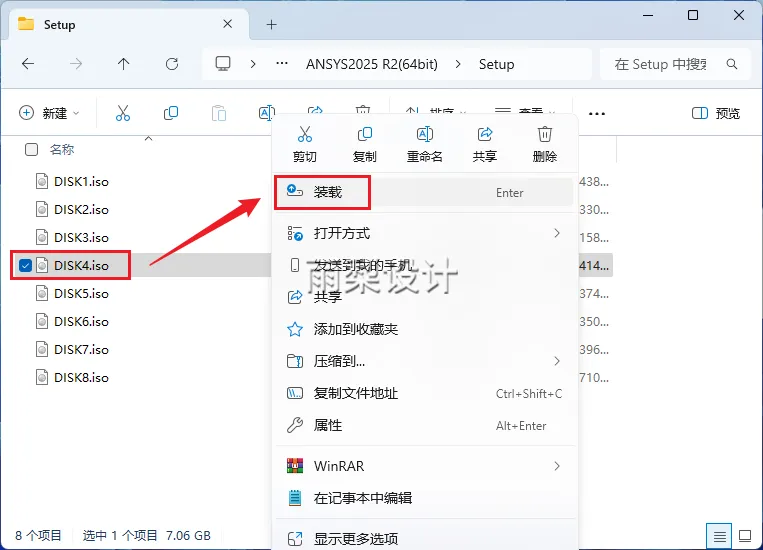Open the 压缩到... submenu
The height and width of the screenshot is (550, 763).
(424, 361)
